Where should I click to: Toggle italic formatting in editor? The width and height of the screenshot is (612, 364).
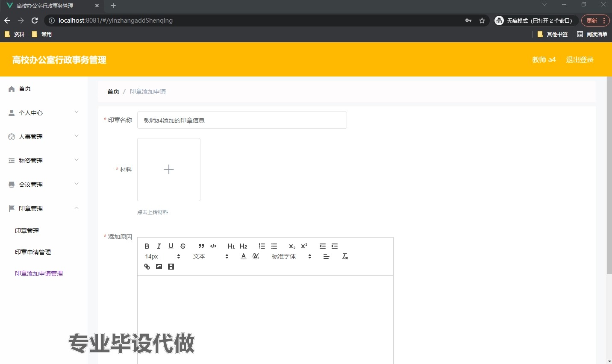[x=159, y=246]
